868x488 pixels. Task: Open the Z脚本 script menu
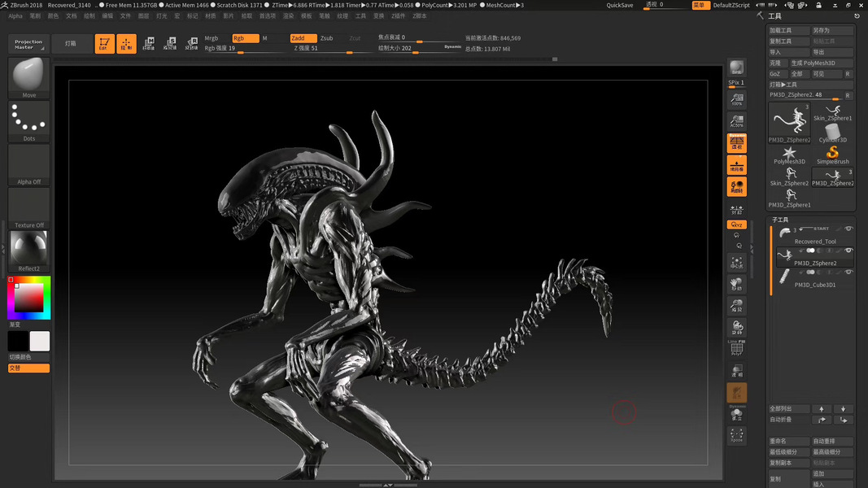coord(419,16)
